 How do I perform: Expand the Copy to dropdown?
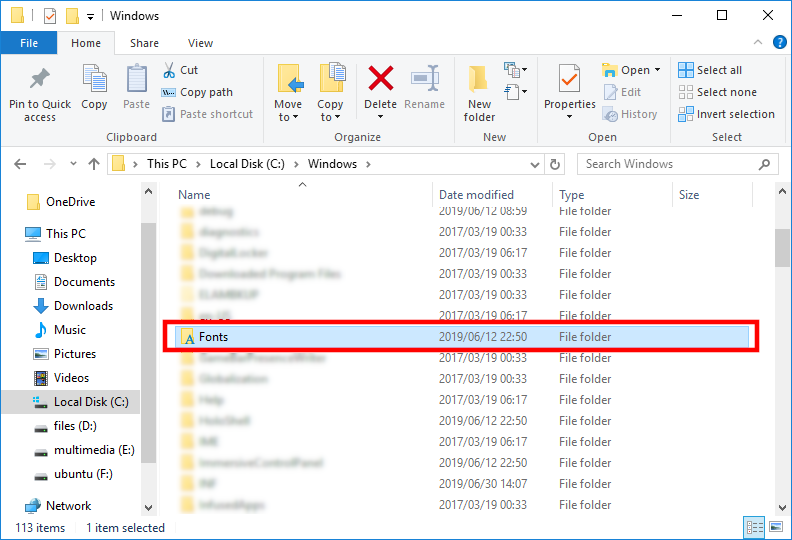click(x=330, y=117)
